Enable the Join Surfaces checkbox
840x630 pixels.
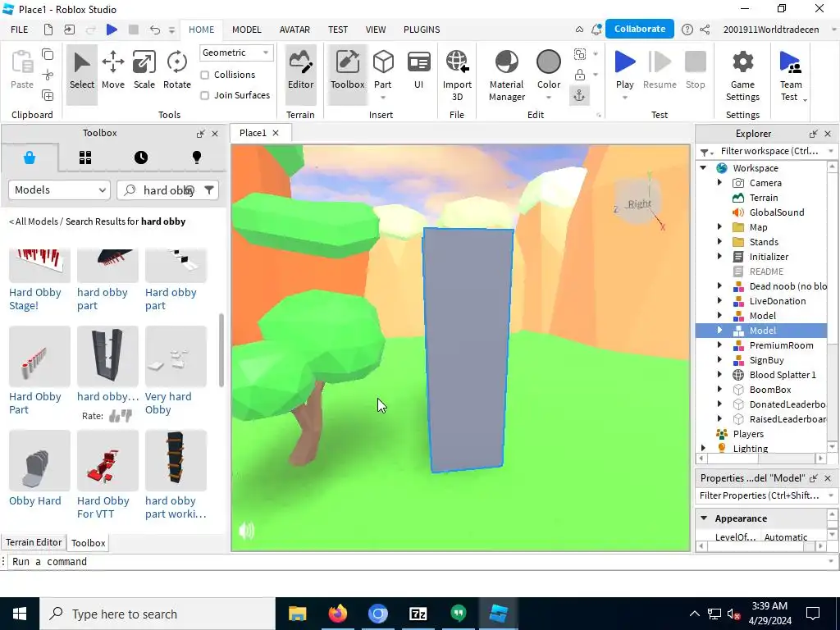(x=204, y=95)
